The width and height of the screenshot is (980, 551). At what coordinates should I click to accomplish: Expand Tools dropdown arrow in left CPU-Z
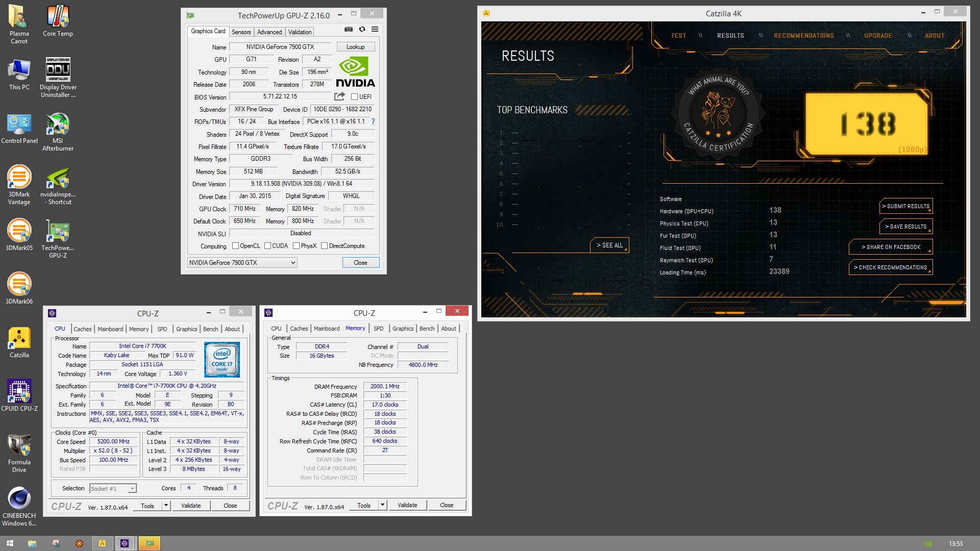click(166, 505)
